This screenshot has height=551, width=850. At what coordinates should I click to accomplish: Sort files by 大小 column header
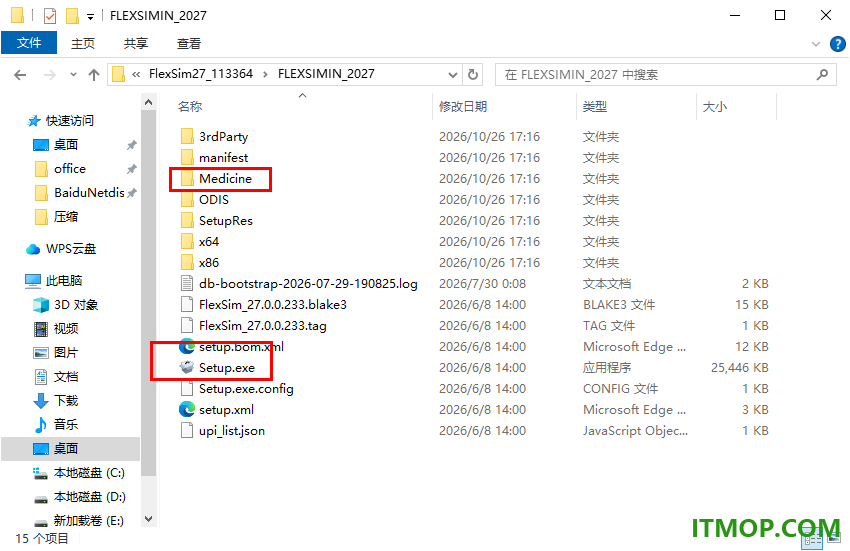pos(714,107)
